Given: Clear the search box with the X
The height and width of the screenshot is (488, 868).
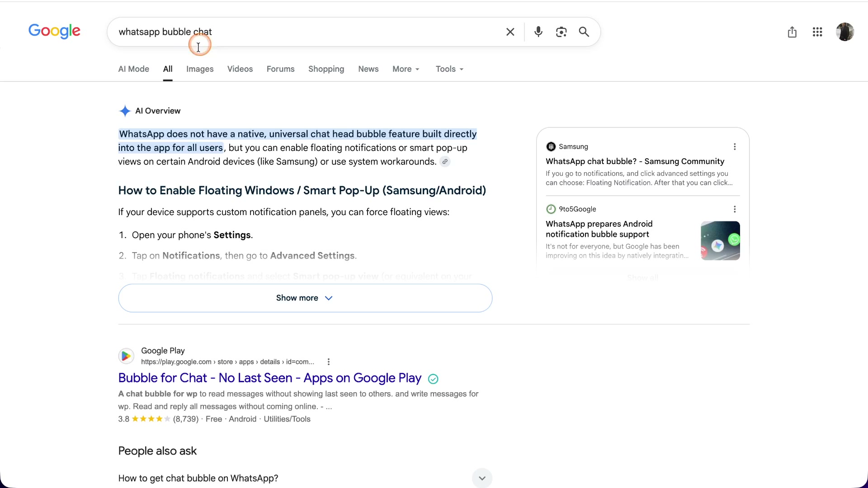Looking at the screenshot, I should coord(510,32).
